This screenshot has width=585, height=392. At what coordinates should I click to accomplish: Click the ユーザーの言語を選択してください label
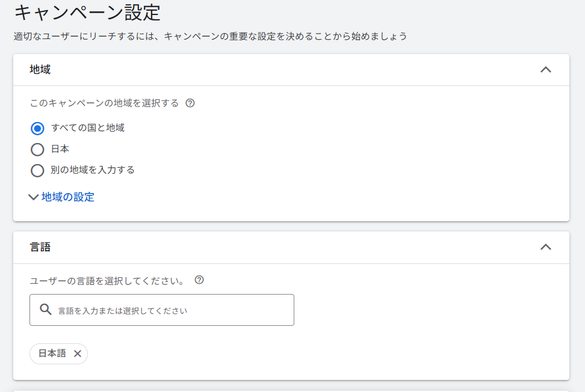click(x=107, y=281)
